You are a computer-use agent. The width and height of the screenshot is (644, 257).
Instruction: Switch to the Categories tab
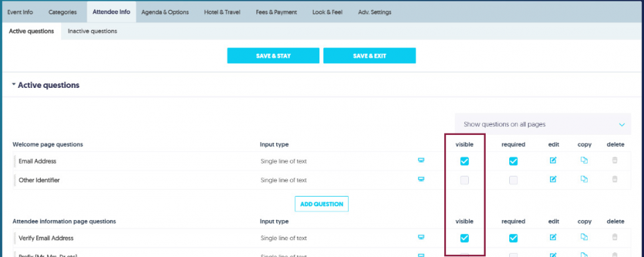[62, 12]
